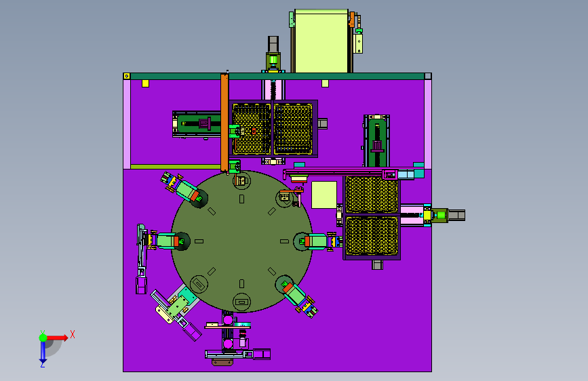Select the white cylinder at top-right of cabinet
Image resolution: width=588 pixels, height=381 pixels.
coord(358,43)
